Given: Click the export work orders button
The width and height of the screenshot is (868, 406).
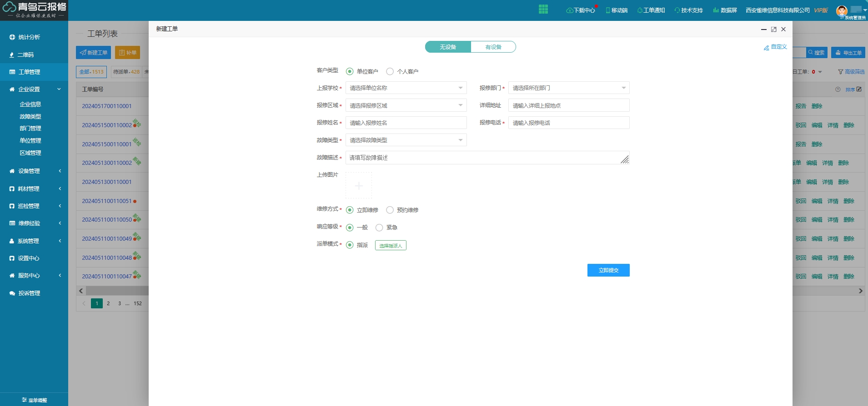Looking at the screenshot, I should [x=848, y=52].
